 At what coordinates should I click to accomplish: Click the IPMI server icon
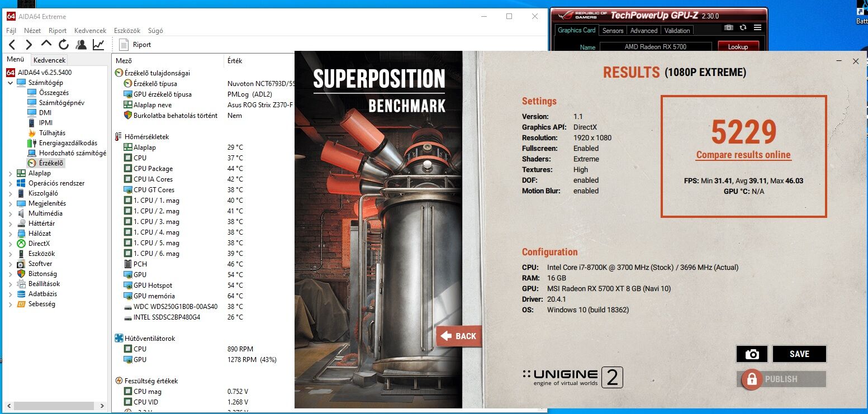point(32,123)
